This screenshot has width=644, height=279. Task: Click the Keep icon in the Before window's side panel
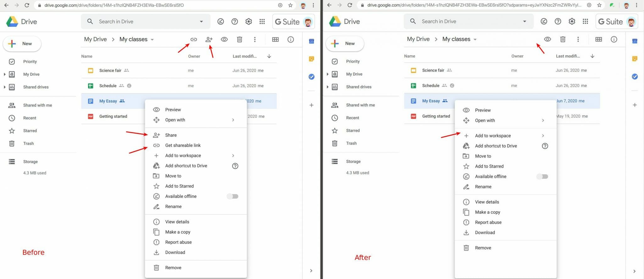[311, 59]
